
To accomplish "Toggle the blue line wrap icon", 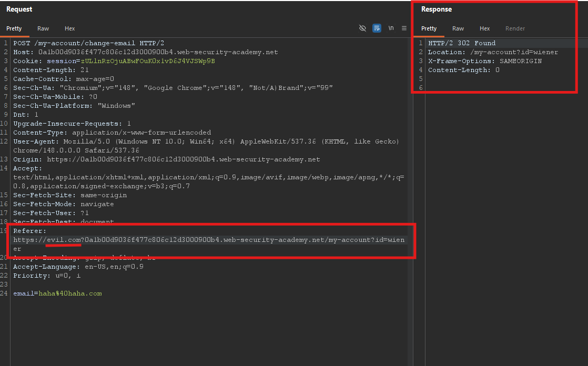I will tap(377, 28).
